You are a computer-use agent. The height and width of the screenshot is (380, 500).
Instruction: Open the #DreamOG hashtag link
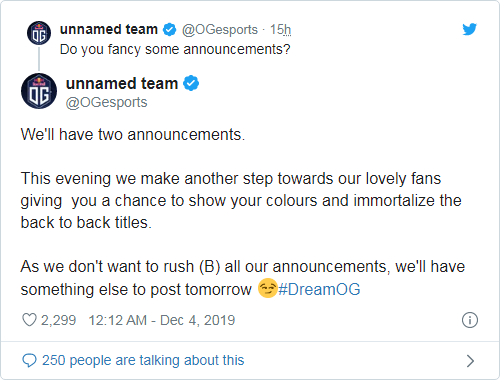319,289
